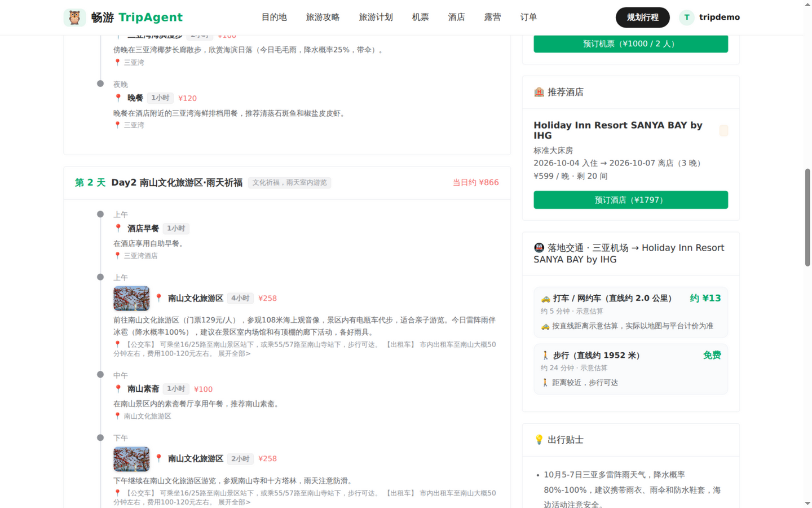The height and width of the screenshot is (508, 812).
Task: Click the 约 ¥13 taxi fare
Action: pos(705,299)
